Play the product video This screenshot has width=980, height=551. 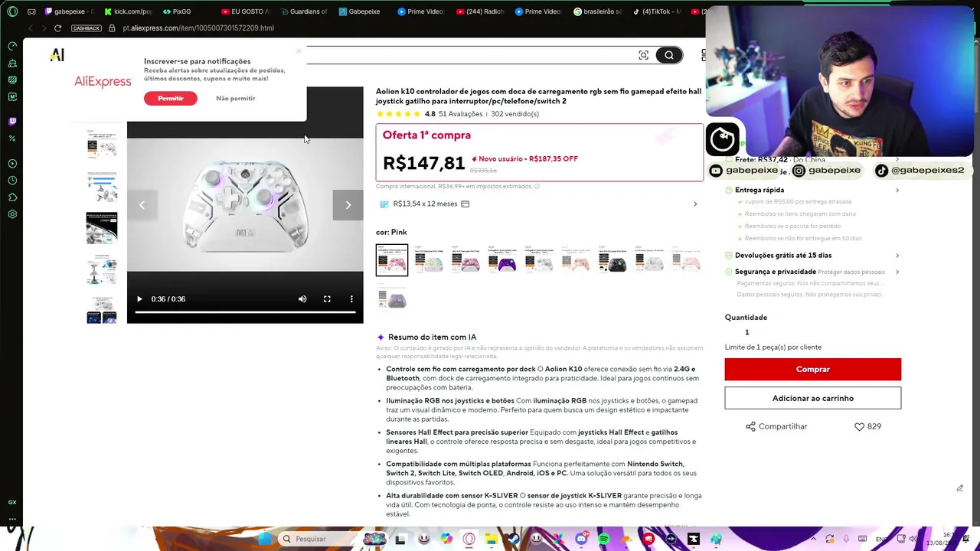[x=139, y=299]
